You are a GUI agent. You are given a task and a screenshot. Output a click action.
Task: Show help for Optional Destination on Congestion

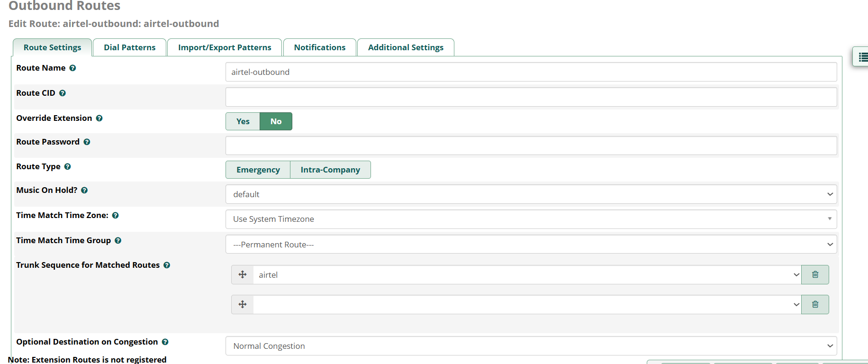(x=165, y=342)
